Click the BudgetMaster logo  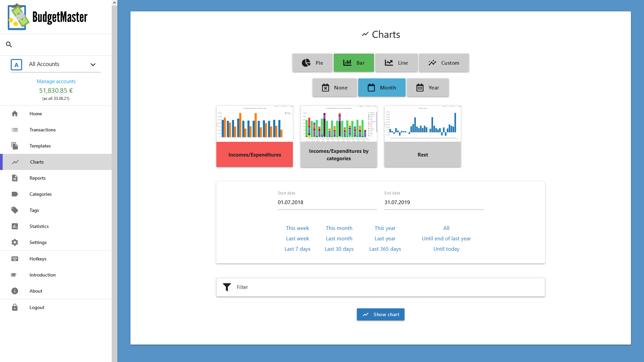click(47, 17)
